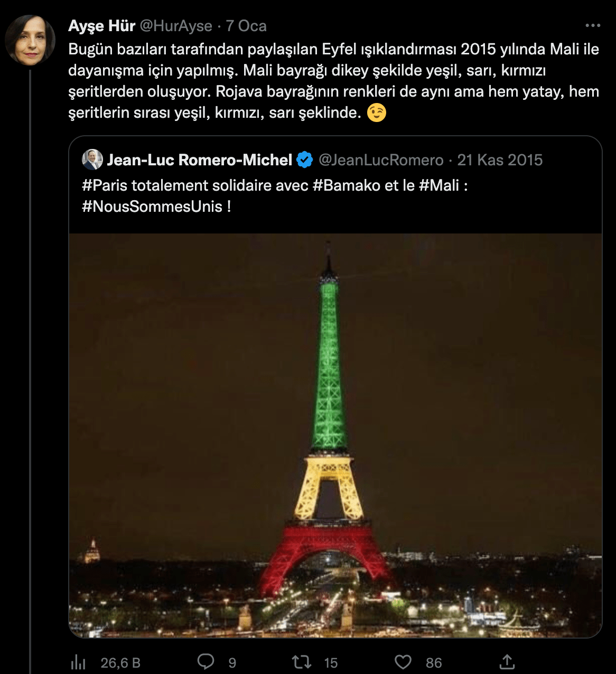Screen dimensions: 616x674
Task: Click the 7 Oca timestamp
Action: click(x=246, y=25)
